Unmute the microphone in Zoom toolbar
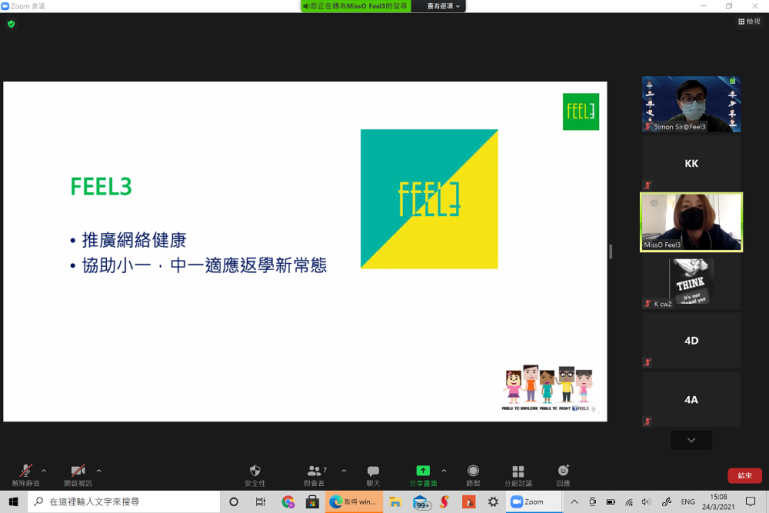 [26, 475]
